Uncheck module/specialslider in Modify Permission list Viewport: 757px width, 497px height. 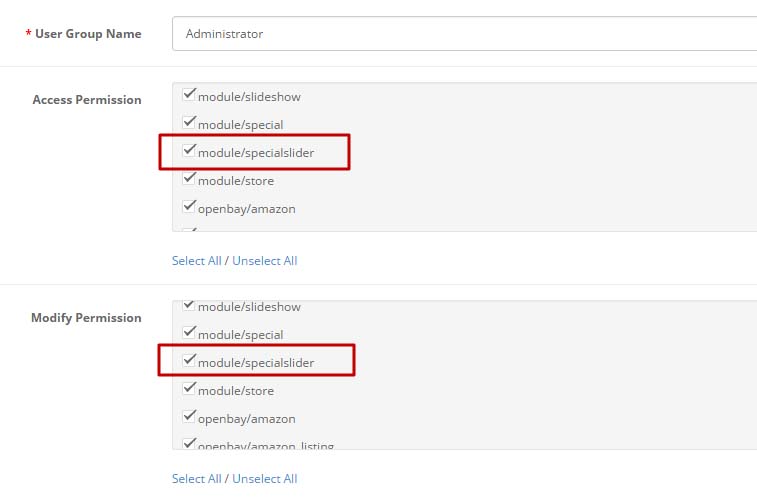189,361
